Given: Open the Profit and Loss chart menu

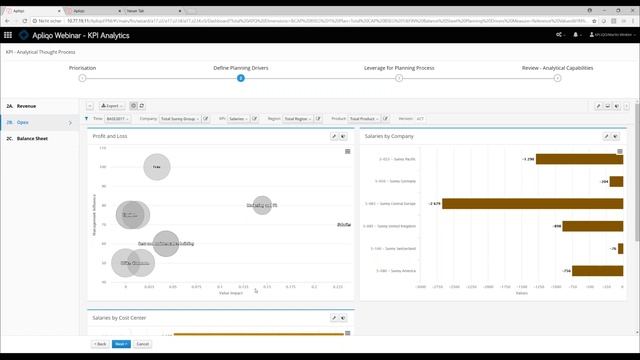Looking at the screenshot, I should (348, 151).
